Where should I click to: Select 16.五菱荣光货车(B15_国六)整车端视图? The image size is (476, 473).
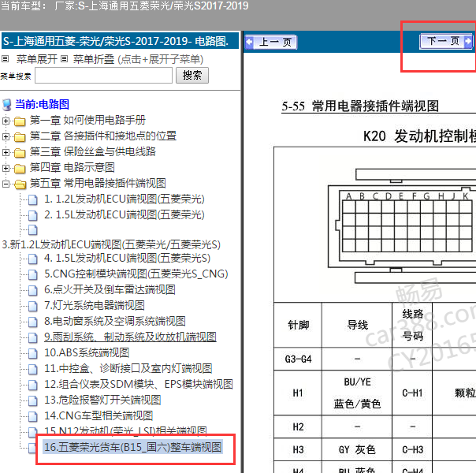click(133, 448)
